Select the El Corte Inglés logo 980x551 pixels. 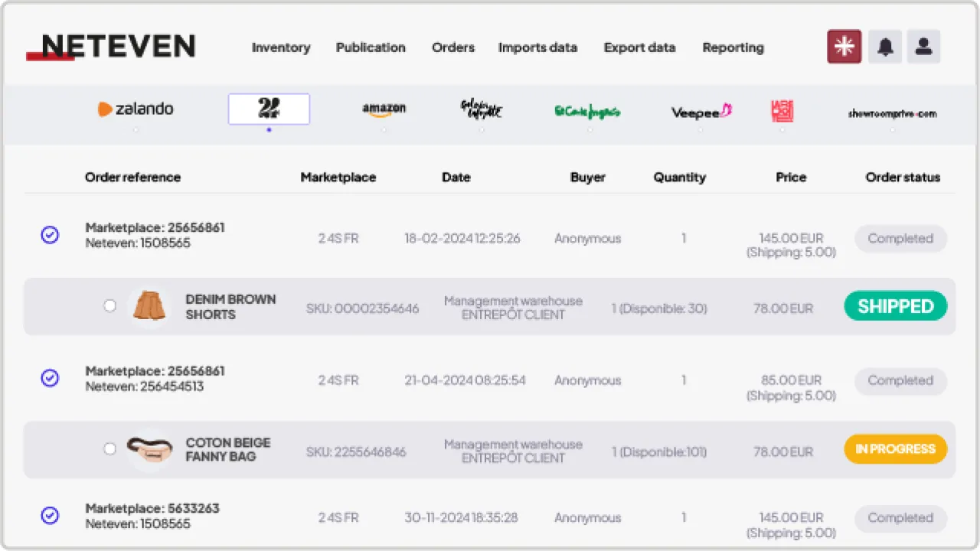click(x=587, y=112)
